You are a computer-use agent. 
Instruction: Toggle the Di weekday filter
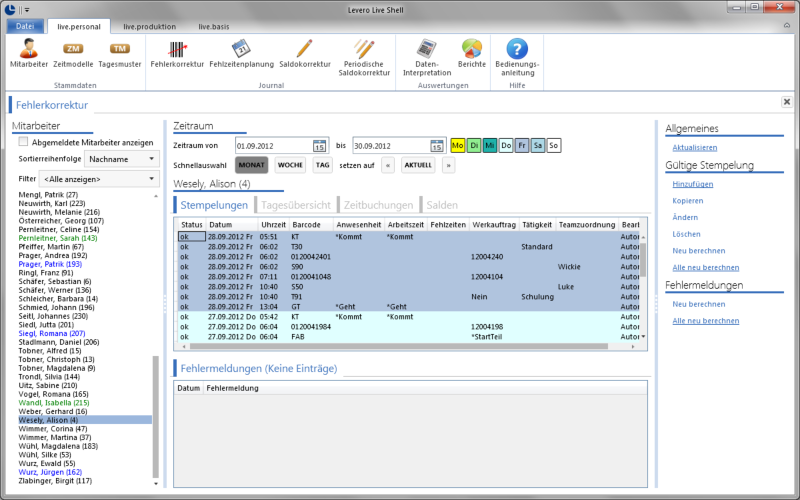pos(474,145)
